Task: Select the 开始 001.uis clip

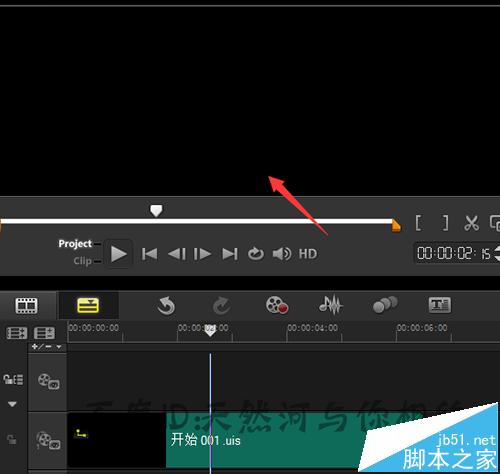Action: click(x=267, y=440)
